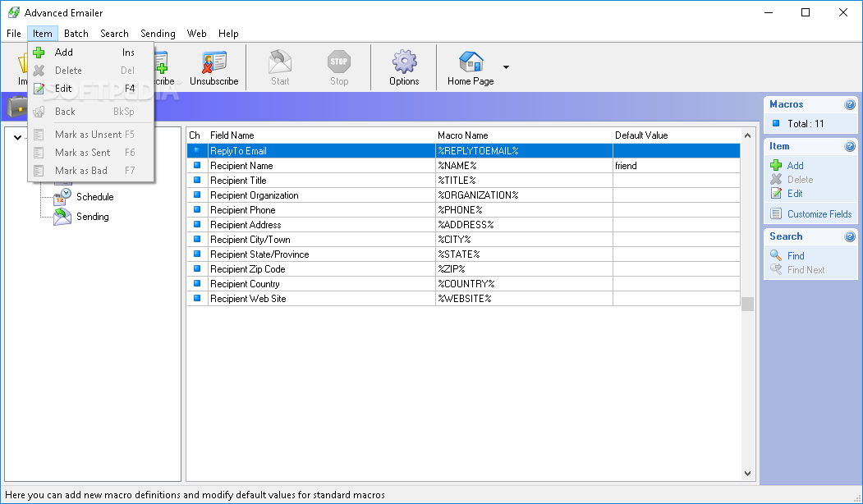Click the Schedule calendar icon in tree
863x504 pixels.
pos(62,197)
